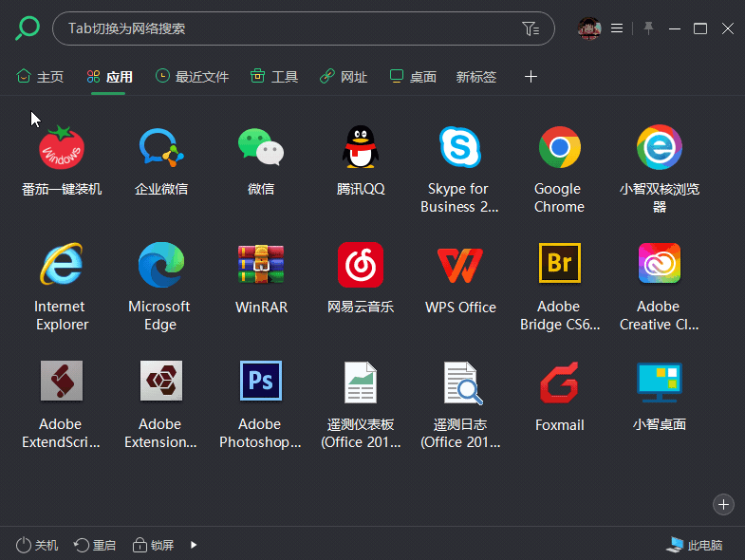Open 小智桌面 app

[660, 383]
